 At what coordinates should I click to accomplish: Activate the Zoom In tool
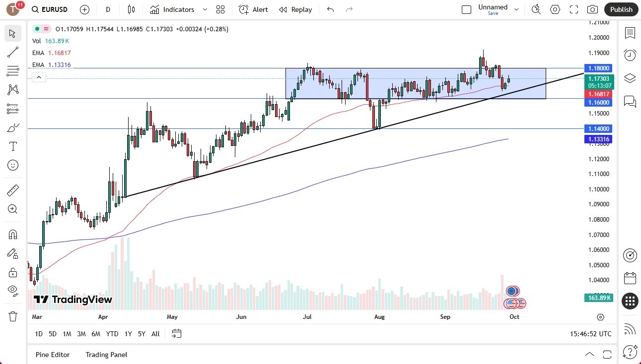(x=13, y=209)
